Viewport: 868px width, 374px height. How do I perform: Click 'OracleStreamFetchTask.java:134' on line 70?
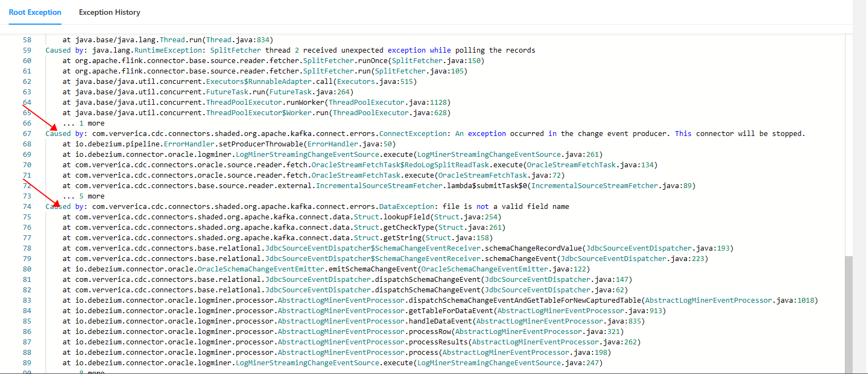(x=590, y=165)
